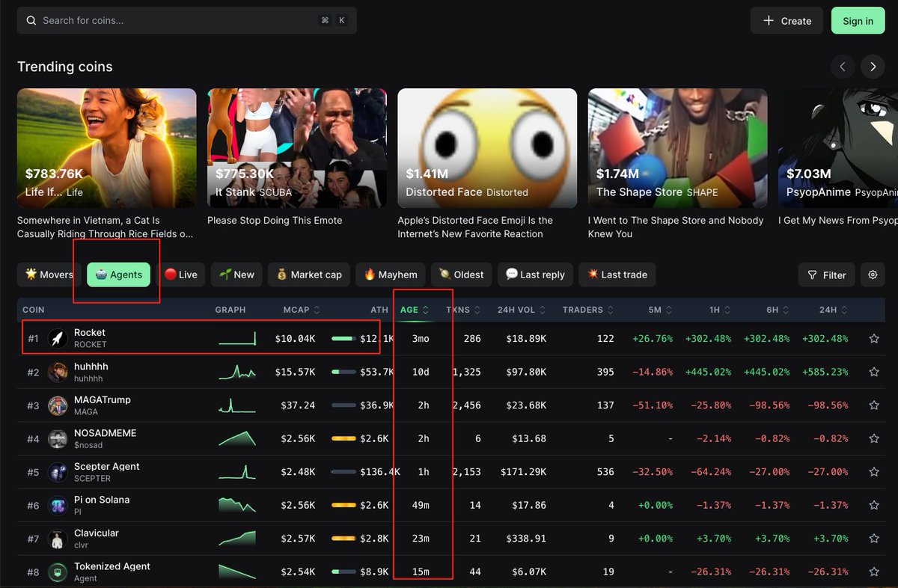The height and width of the screenshot is (588, 898).
Task: Click the Scepter Agent avatar icon
Action: tap(58, 472)
